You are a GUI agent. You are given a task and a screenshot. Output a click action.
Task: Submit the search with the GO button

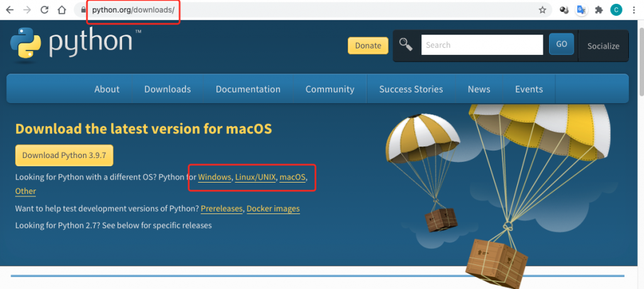click(562, 45)
